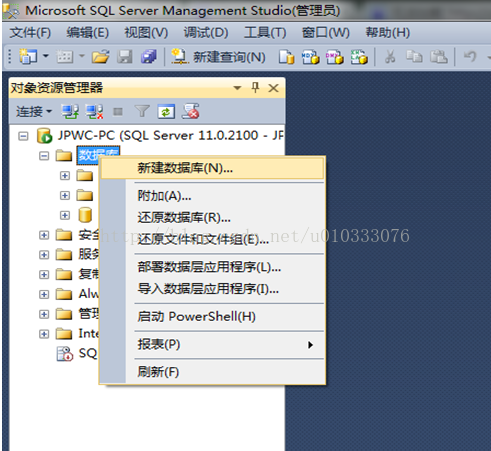Expand the 服务 folder node
This screenshot has width=491, height=451.
[x=44, y=255]
